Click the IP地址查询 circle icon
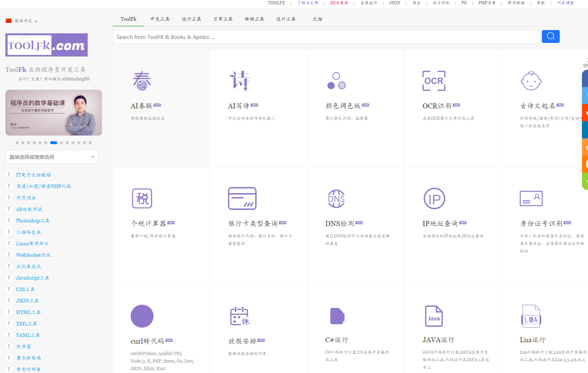Viewport: 588px width, 373px height. [434, 198]
